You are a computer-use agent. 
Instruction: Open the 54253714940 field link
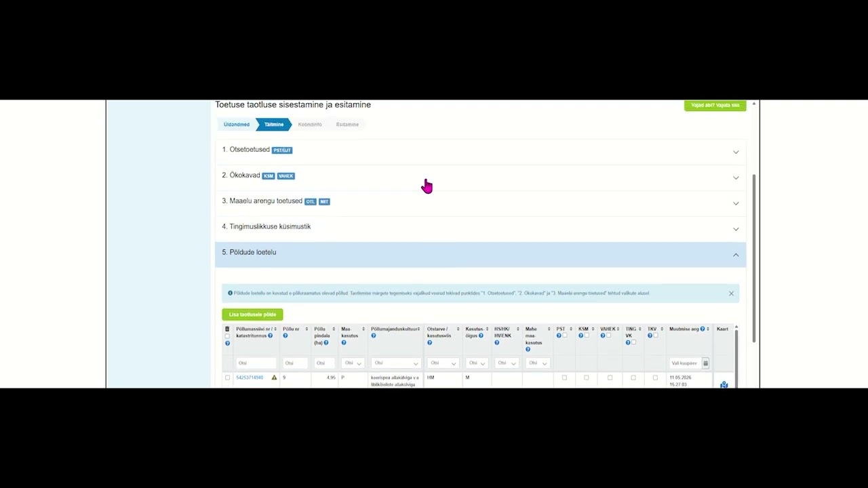250,378
